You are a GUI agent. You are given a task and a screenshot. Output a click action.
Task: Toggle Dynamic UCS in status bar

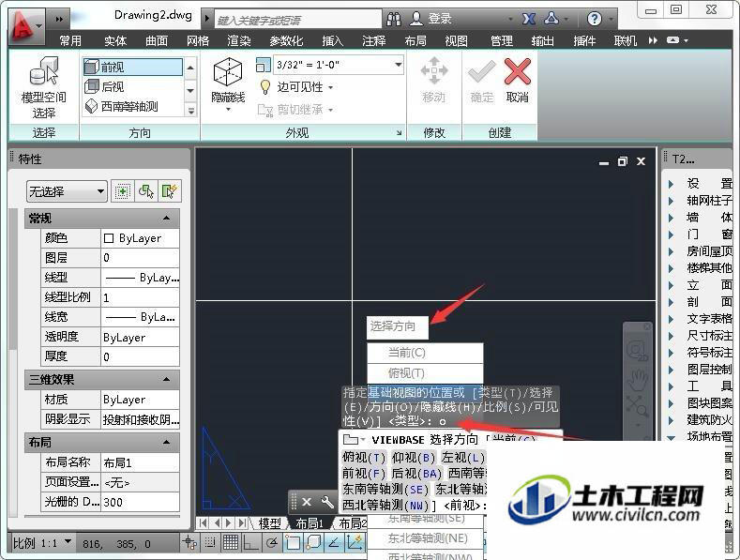tap(355, 543)
